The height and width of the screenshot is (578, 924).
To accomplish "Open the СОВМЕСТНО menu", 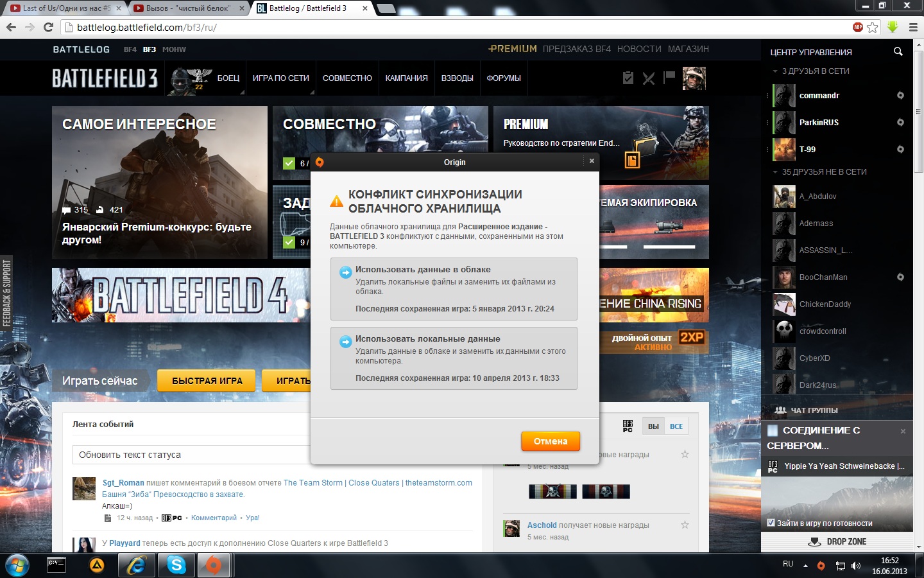I will click(347, 78).
